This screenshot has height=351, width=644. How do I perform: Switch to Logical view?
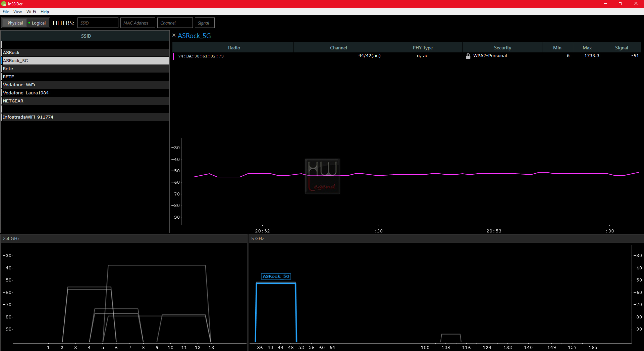click(x=38, y=23)
